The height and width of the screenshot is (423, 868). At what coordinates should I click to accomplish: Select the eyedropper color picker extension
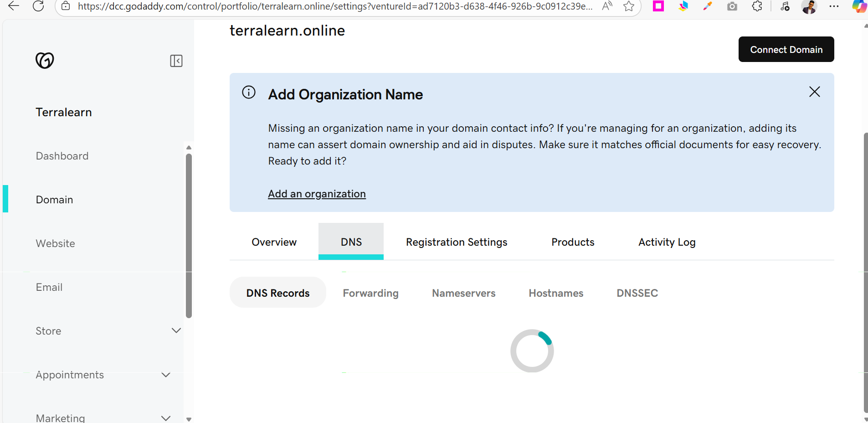708,6
